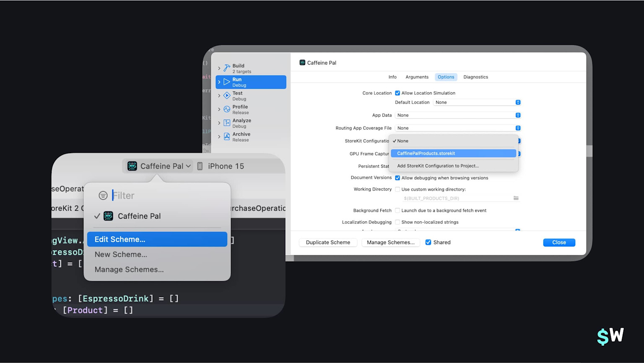This screenshot has width=644, height=363.
Task: Toggle Allow Location Simulation checkbox
Action: (397, 93)
